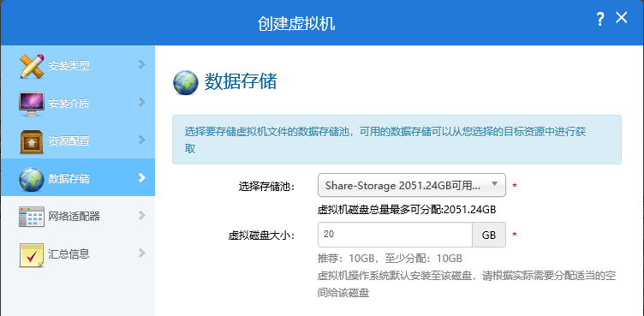Click the 虚拟磁盘大小 label
Screen dimensions: 644x316
point(262,236)
